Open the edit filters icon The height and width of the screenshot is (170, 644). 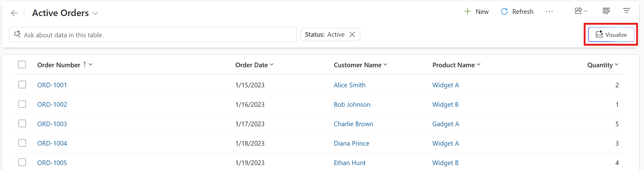click(x=626, y=11)
